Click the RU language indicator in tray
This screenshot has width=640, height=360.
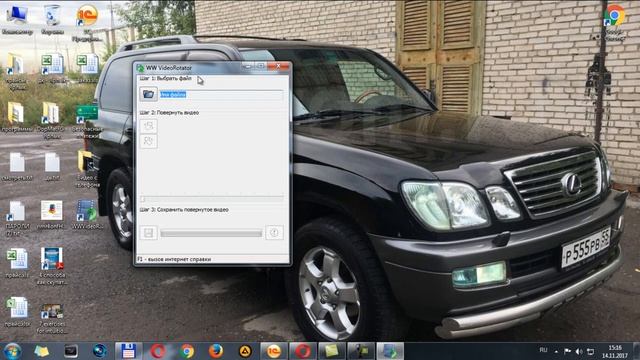(543, 350)
